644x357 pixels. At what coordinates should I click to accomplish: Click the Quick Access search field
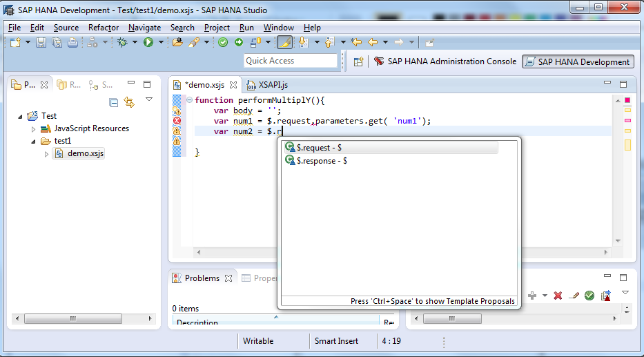point(291,61)
